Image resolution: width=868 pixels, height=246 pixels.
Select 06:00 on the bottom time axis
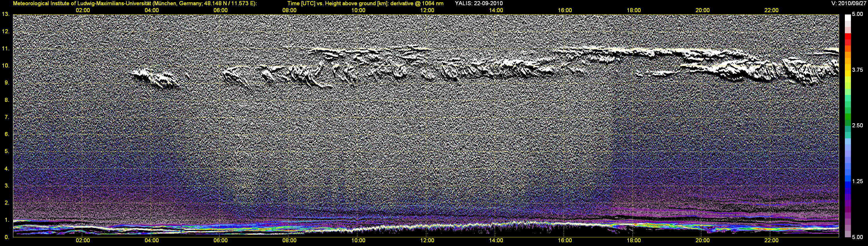point(221,241)
